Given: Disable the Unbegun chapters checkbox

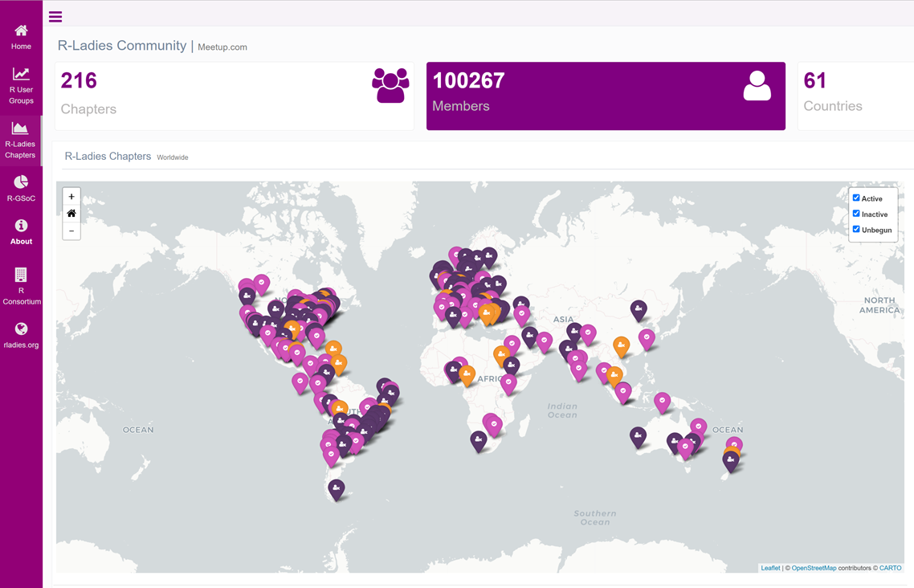Looking at the screenshot, I should click(856, 230).
